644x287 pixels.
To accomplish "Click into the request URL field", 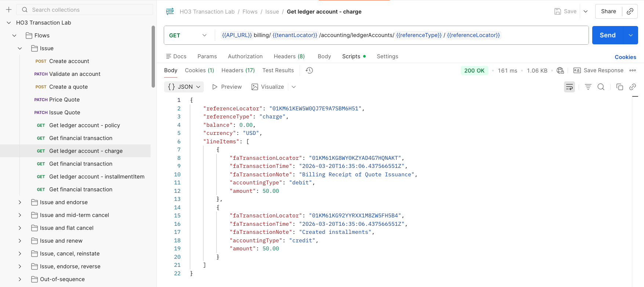I will tap(402, 35).
